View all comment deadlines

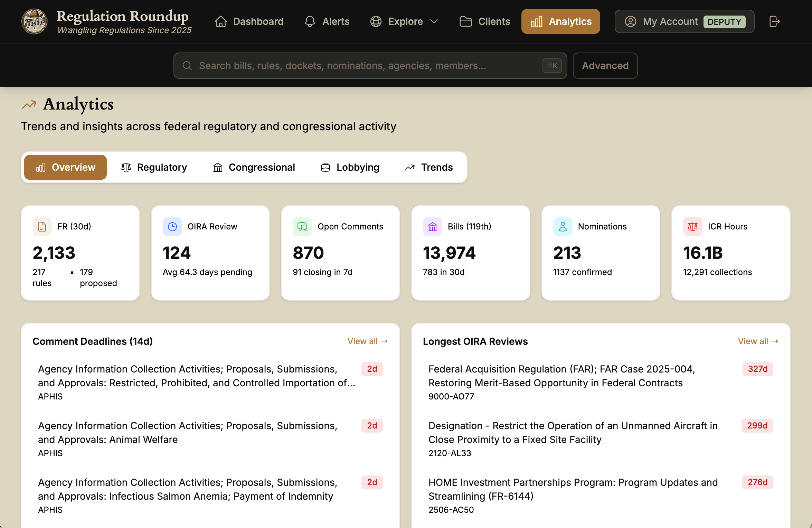367,341
